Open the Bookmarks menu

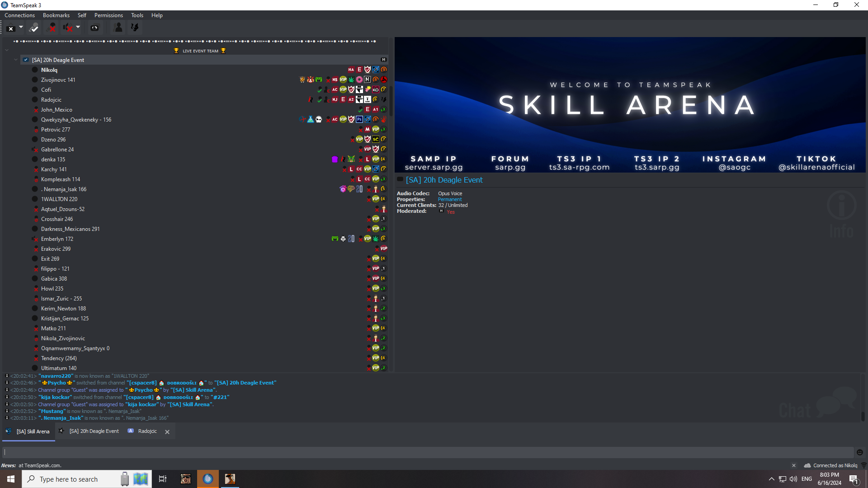click(x=56, y=15)
